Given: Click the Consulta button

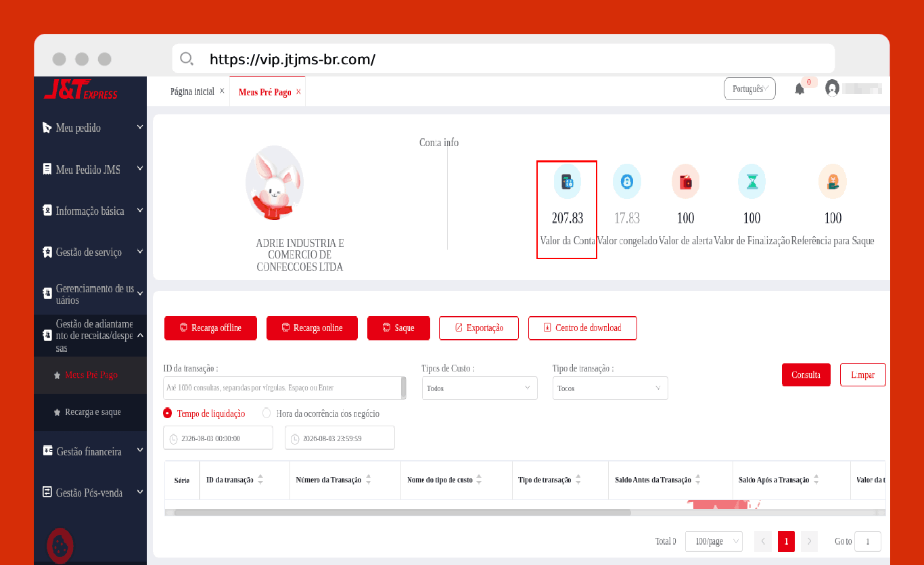Looking at the screenshot, I should pos(806,375).
